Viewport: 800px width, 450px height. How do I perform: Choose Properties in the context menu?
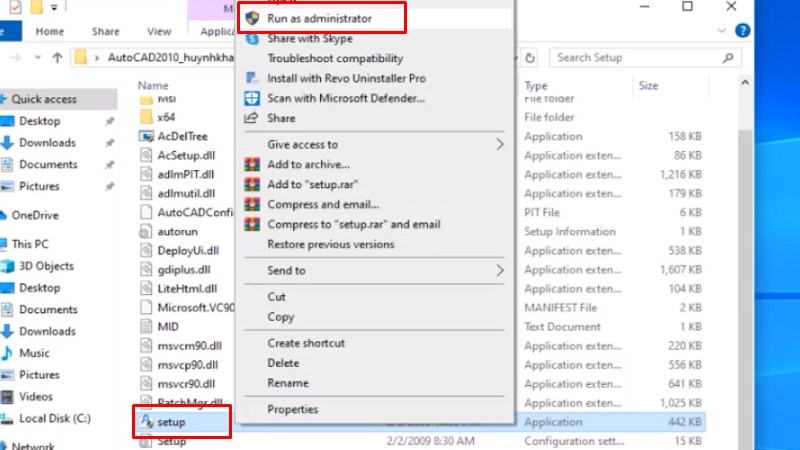pos(292,409)
